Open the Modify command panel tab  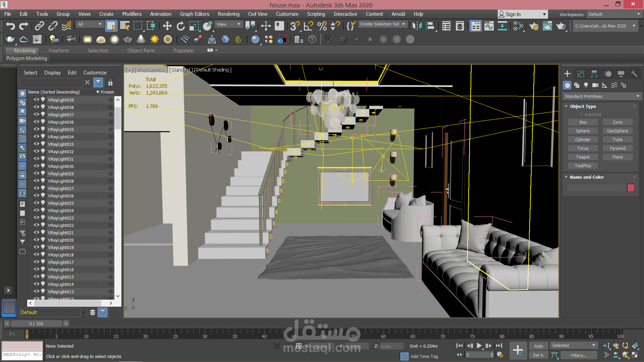point(581,74)
